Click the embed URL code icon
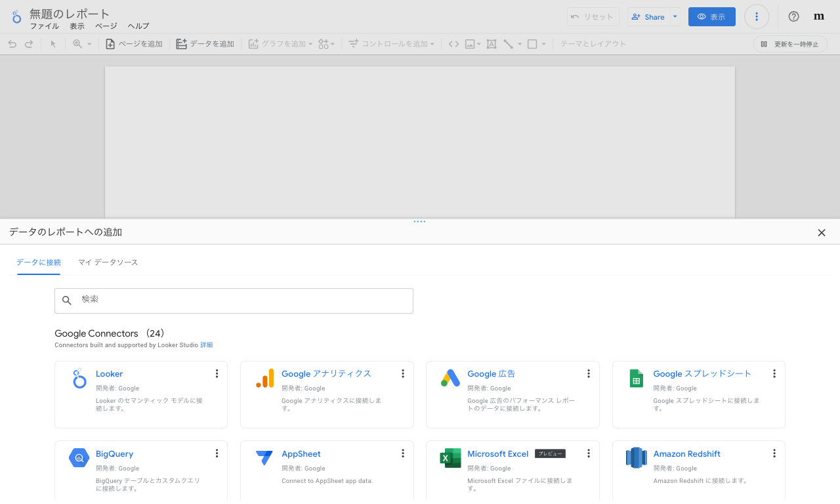Screen dimensions: 840x504 453,44
